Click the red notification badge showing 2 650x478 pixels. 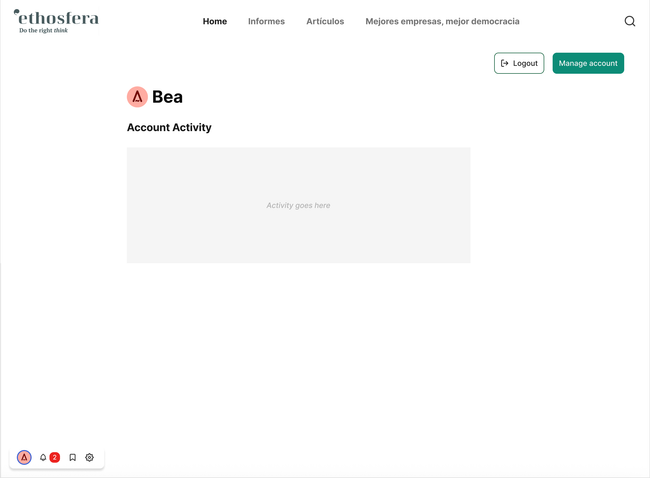55,457
